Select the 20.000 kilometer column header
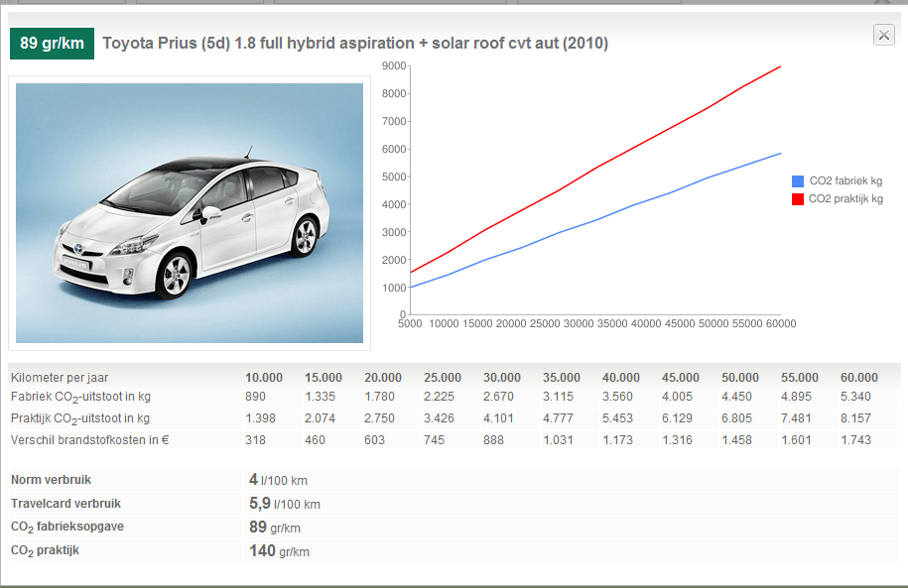Image resolution: width=908 pixels, height=588 pixels. tap(383, 378)
